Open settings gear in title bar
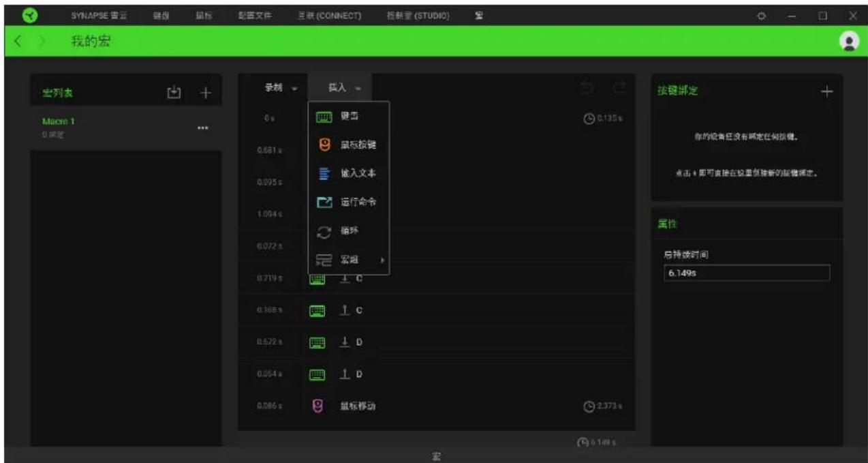The image size is (868, 463). pos(761,16)
